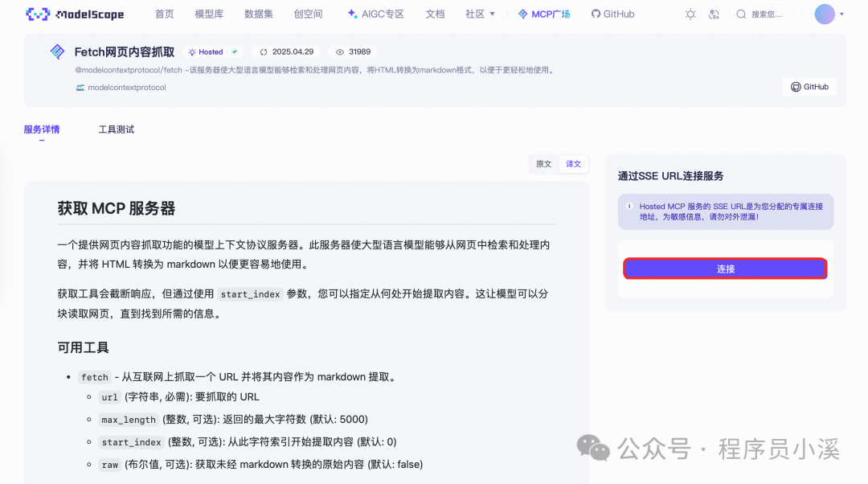Click the info icon in SSE notice

pos(628,207)
